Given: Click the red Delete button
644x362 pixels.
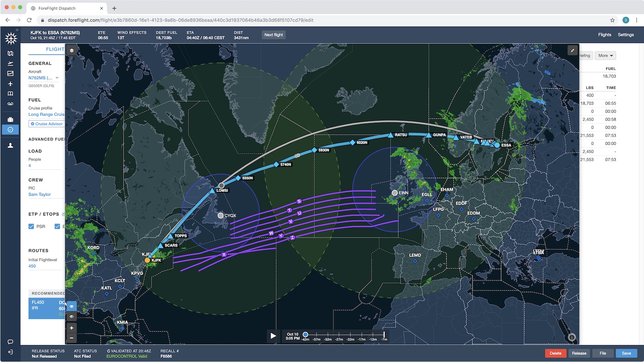Looking at the screenshot, I should [555, 353].
